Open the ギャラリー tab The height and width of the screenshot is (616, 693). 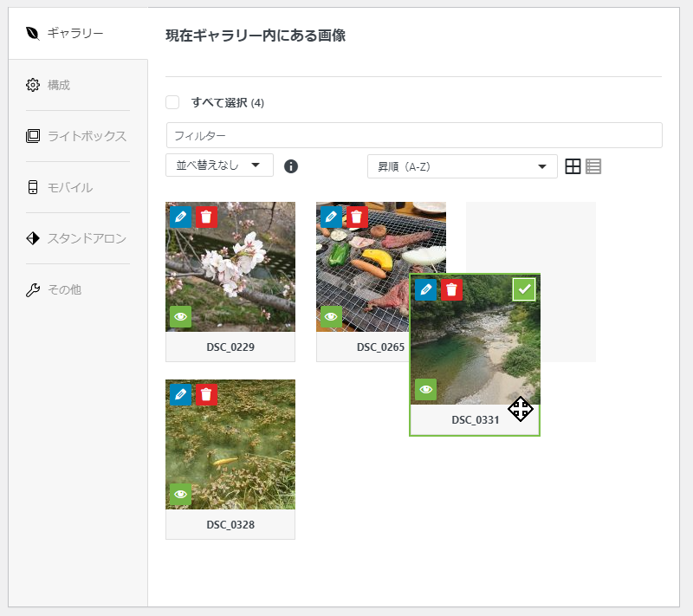[78, 33]
